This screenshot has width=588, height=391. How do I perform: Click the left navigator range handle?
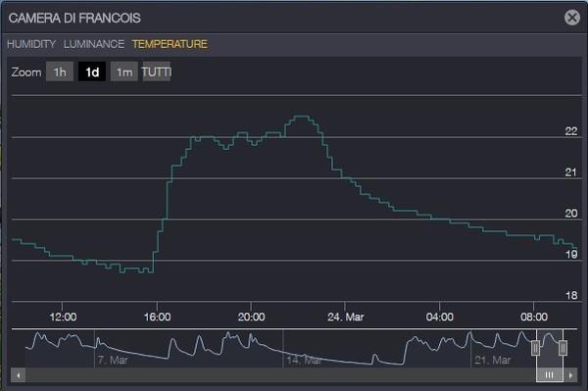point(535,348)
